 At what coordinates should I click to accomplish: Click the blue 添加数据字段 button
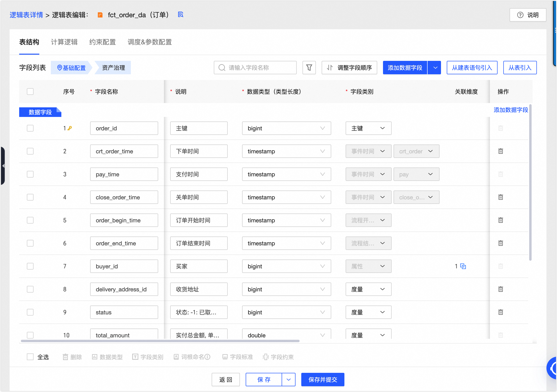click(405, 68)
